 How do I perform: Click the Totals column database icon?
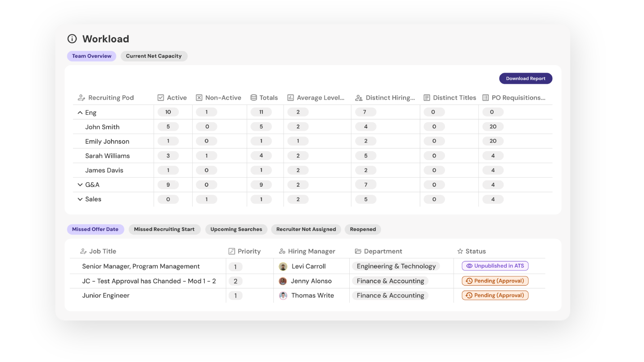(x=254, y=98)
